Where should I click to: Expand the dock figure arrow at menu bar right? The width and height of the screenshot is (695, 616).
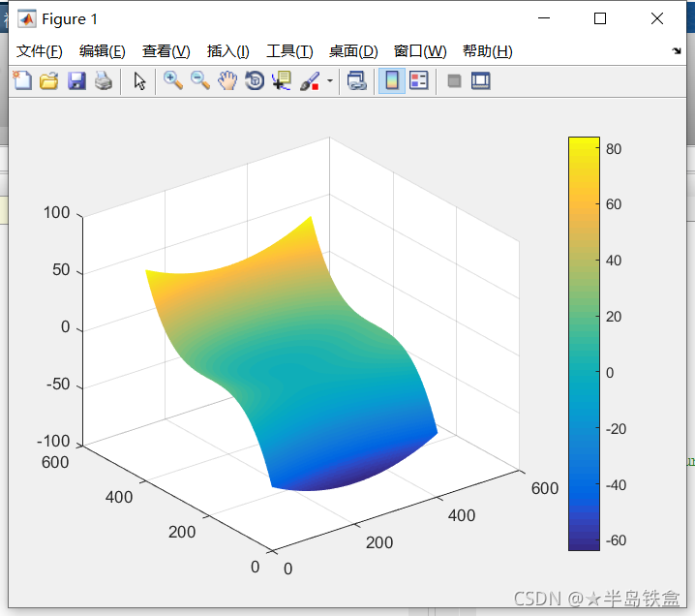[x=676, y=51]
